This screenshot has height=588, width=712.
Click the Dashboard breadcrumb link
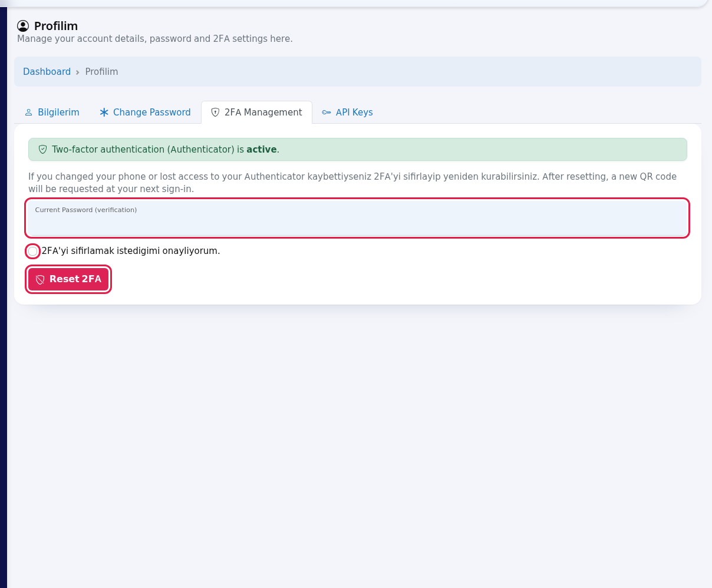point(47,71)
